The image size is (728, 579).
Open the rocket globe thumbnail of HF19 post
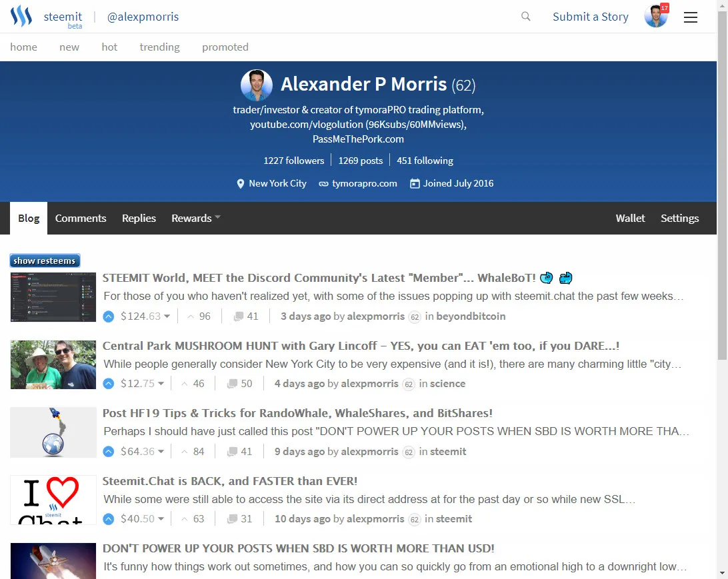coord(53,432)
